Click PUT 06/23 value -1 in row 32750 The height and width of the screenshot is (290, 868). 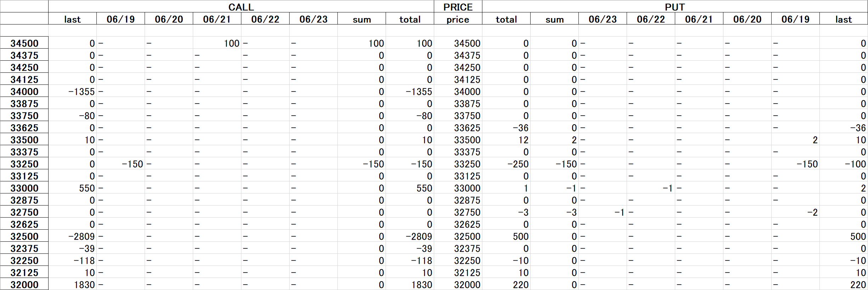pyautogui.click(x=603, y=212)
